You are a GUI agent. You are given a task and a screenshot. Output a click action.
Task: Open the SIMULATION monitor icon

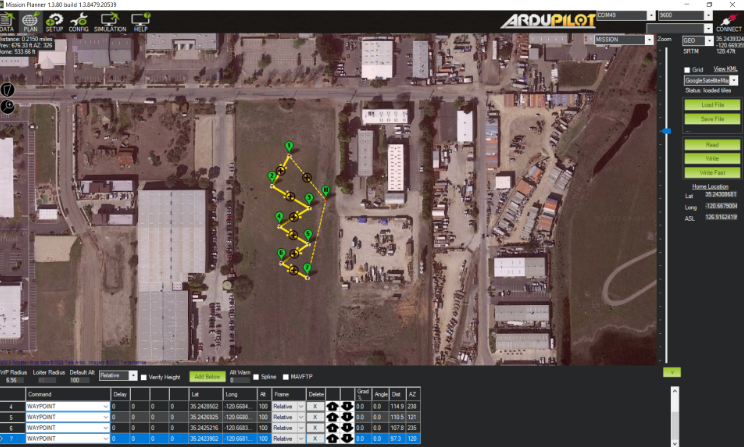[x=110, y=22]
